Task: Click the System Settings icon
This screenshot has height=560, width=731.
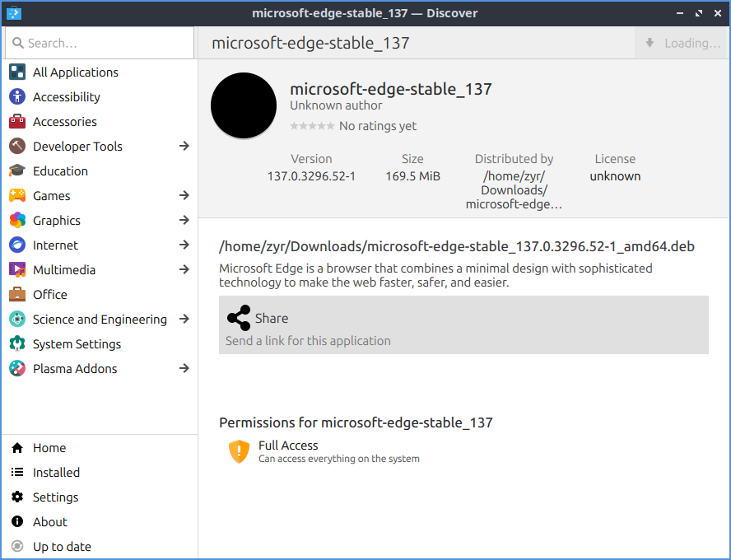Action: pyautogui.click(x=17, y=344)
